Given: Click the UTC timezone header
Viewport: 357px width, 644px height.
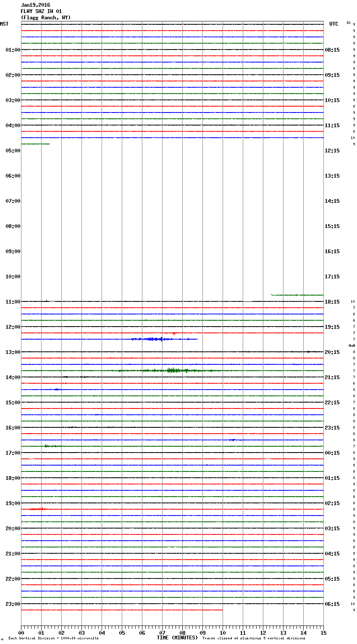Looking at the screenshot, I should coord(334,24).
